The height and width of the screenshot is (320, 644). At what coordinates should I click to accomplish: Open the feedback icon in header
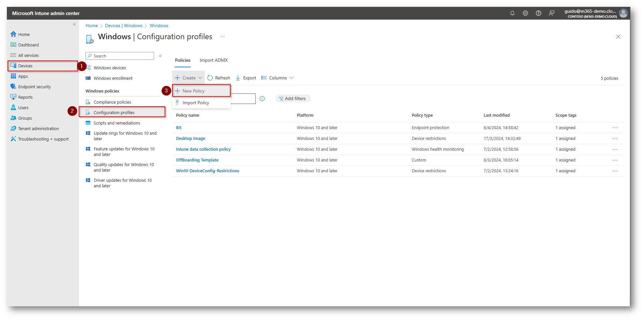tap(552, 13)
